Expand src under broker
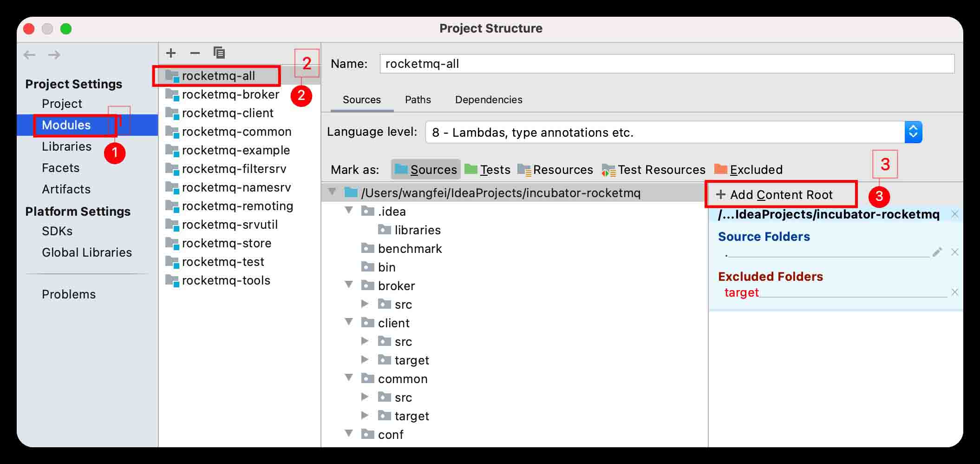 pos(365,304)
